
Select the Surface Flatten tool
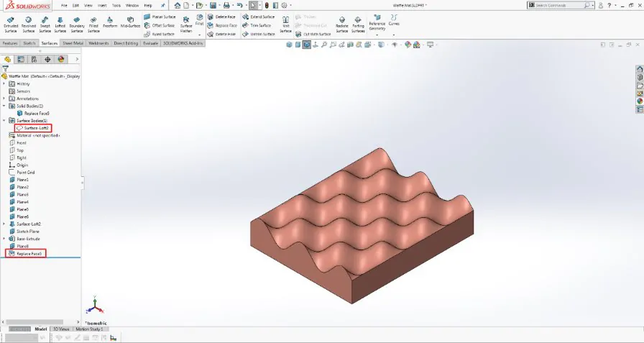(x=186, y=24)
